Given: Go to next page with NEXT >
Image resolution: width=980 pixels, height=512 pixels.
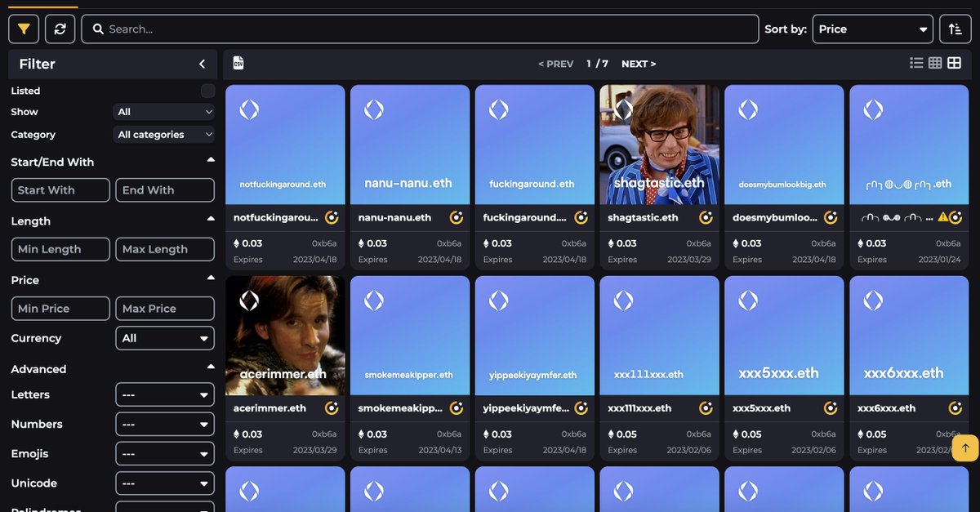Looking at the screenshot, I should pyautogui.click(x=639, y=64).
